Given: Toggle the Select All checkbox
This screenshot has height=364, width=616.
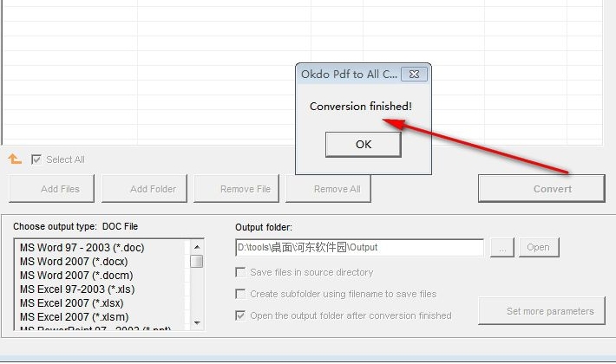Looking at the screenshot, I should (x=36, y=159).
